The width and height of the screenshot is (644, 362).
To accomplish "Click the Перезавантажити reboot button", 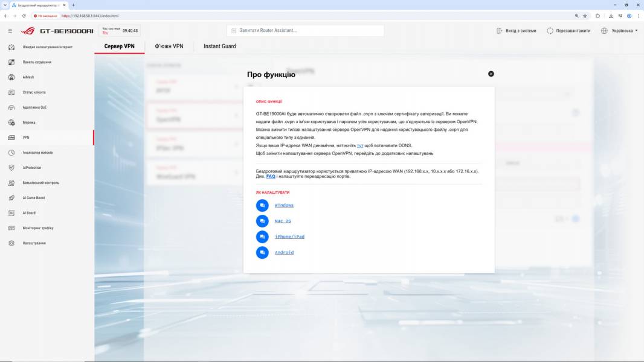I will click(568, 31).
